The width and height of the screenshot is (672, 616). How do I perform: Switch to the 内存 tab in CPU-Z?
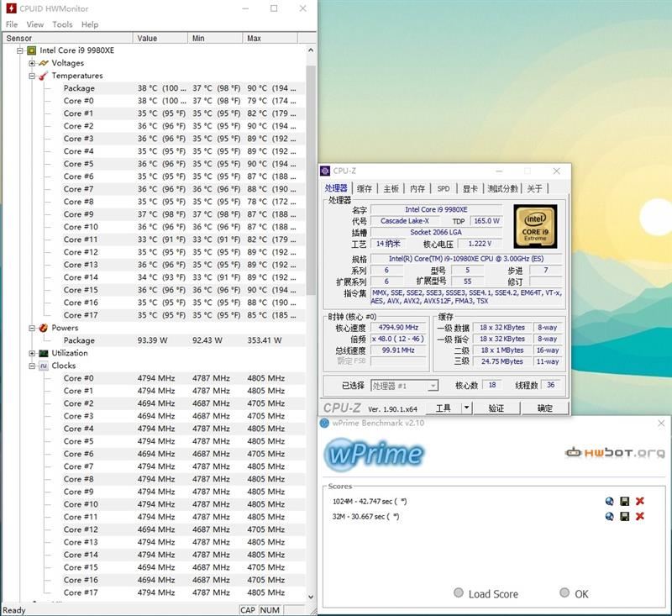(x=417, y=188)
